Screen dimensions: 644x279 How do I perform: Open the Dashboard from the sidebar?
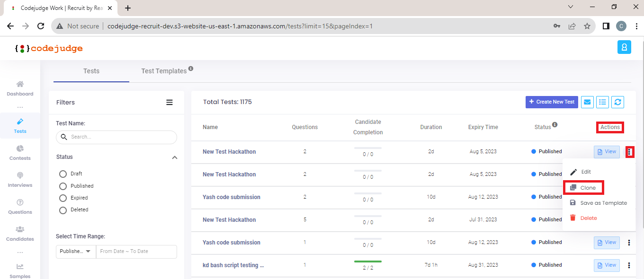click(19, 87)
